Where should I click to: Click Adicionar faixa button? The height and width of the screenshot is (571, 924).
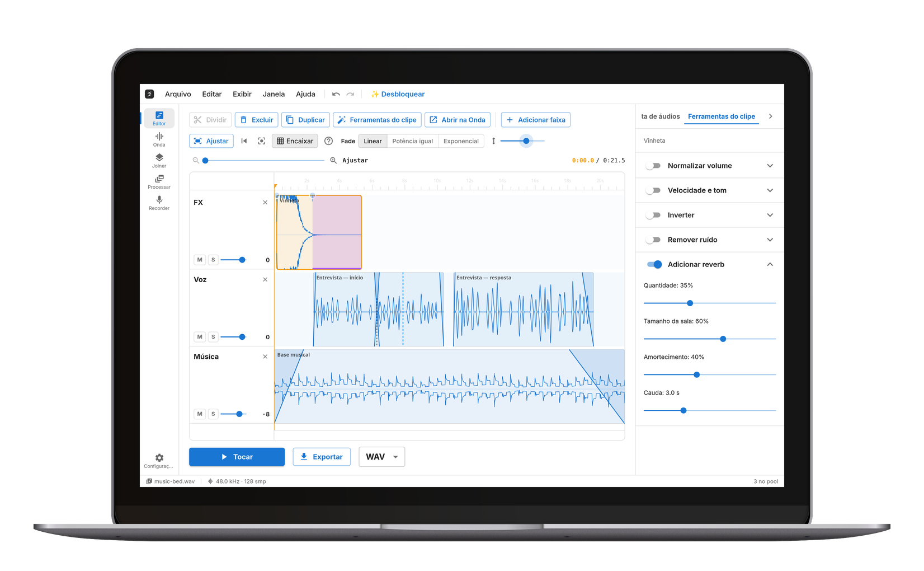click(x=536, y=120)
